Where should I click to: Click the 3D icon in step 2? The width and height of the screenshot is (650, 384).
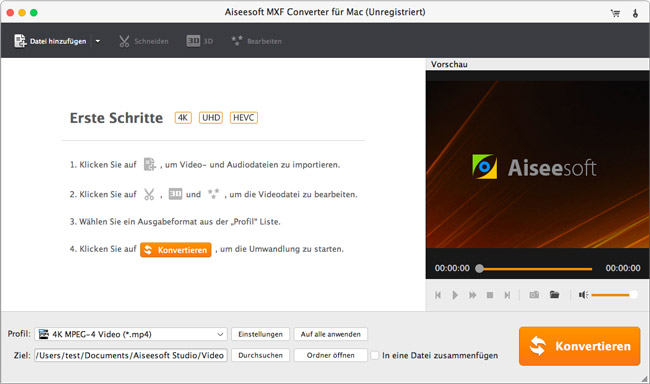tap(175, 194)
